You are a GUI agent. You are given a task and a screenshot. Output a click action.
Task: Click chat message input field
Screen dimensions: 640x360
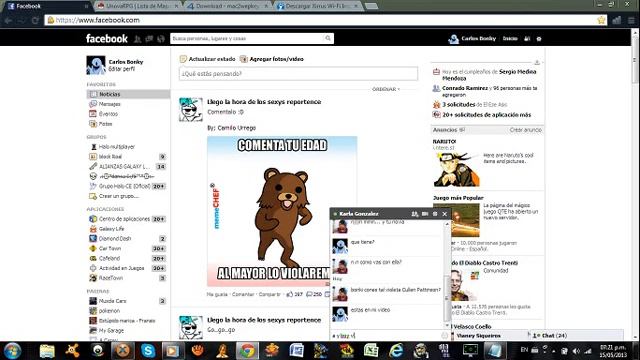386,336
